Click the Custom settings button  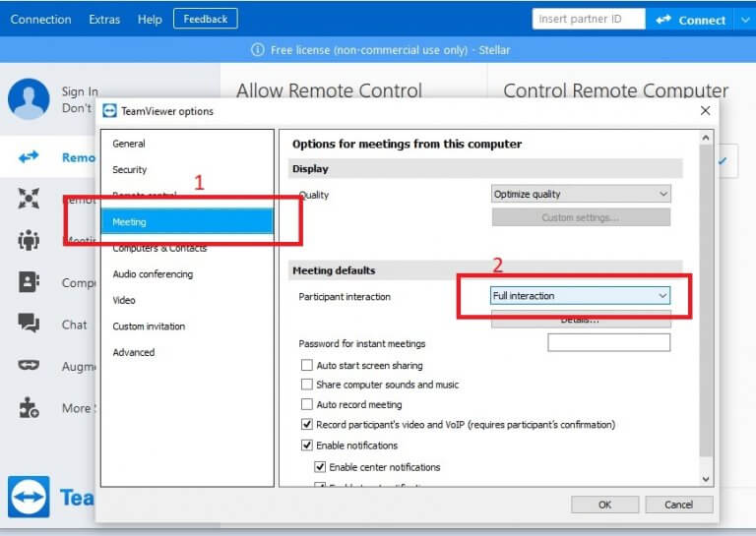[581, 217]
